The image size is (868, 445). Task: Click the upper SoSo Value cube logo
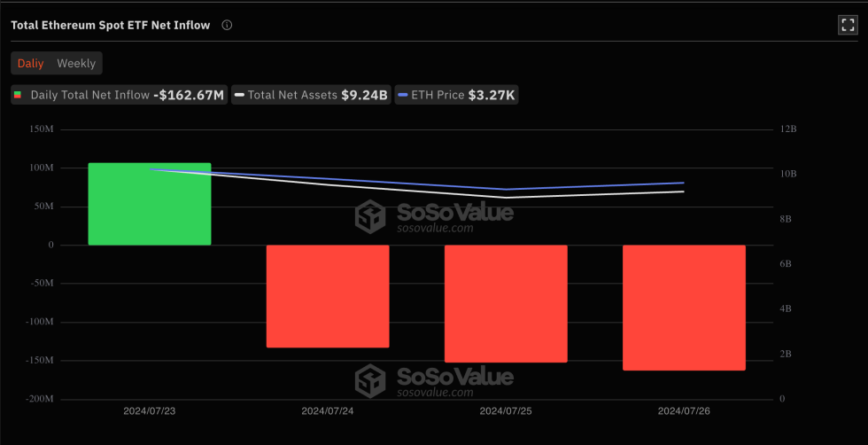click(x=369, y=215)
